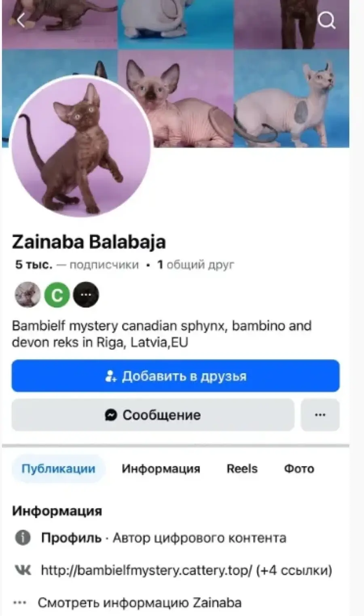
Task: Click the Profile info circle icon
Action: tap(23, 538)
